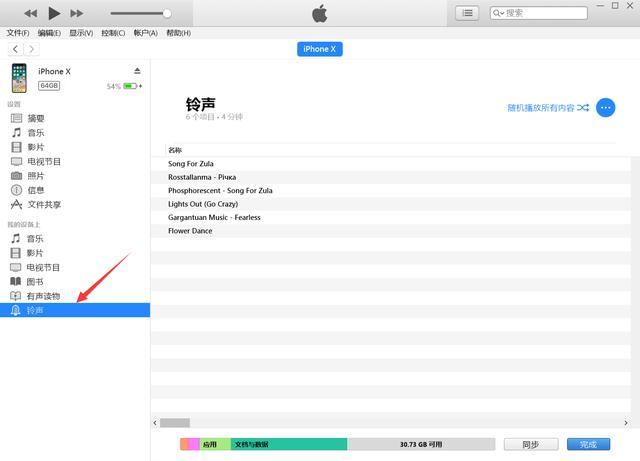The image size is (640, 461).
Task: Select 铃声 ringtones in sidebar
Action: click(75, 310)
